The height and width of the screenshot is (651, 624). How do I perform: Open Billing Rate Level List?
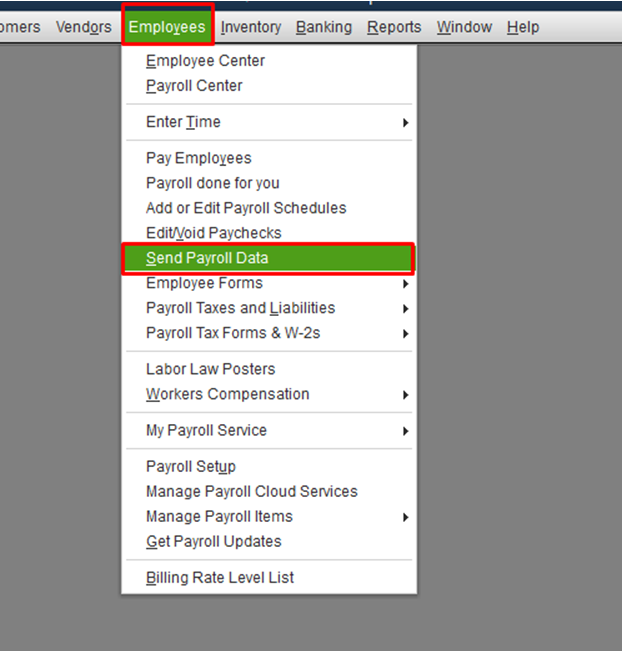coord(269,578)
